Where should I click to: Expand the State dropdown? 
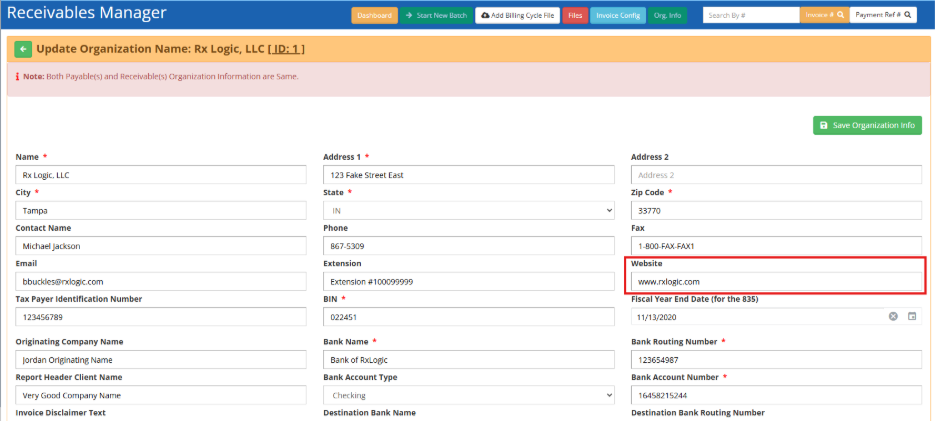pyautogui.click(x=468, y=210)
